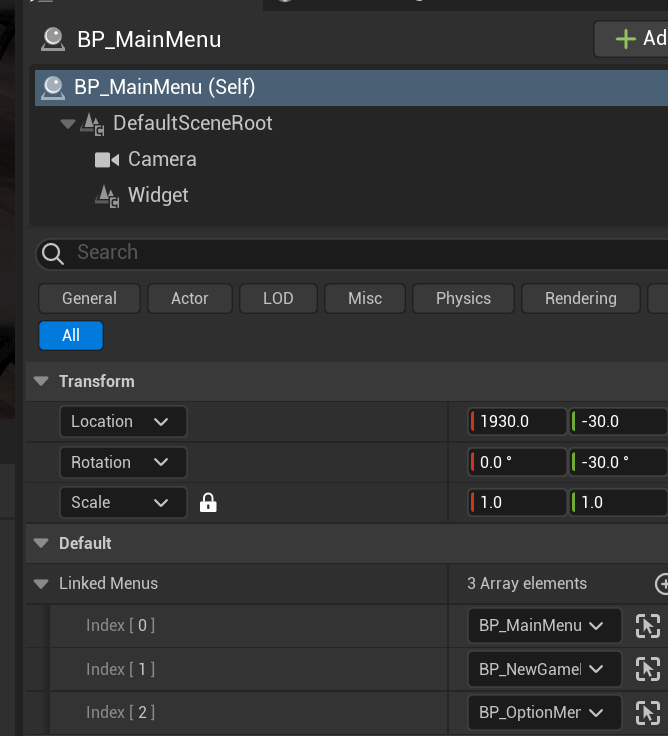Open the Index 1 BP_NewGame dropdown
The width and height of the screenshot is (668, 736).
point(545,669)
